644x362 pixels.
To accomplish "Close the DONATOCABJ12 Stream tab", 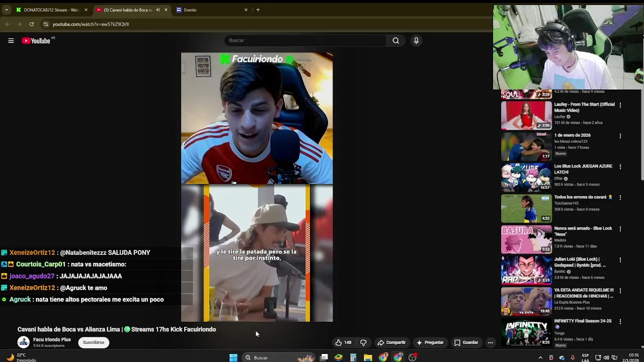I will click(86, 10).
